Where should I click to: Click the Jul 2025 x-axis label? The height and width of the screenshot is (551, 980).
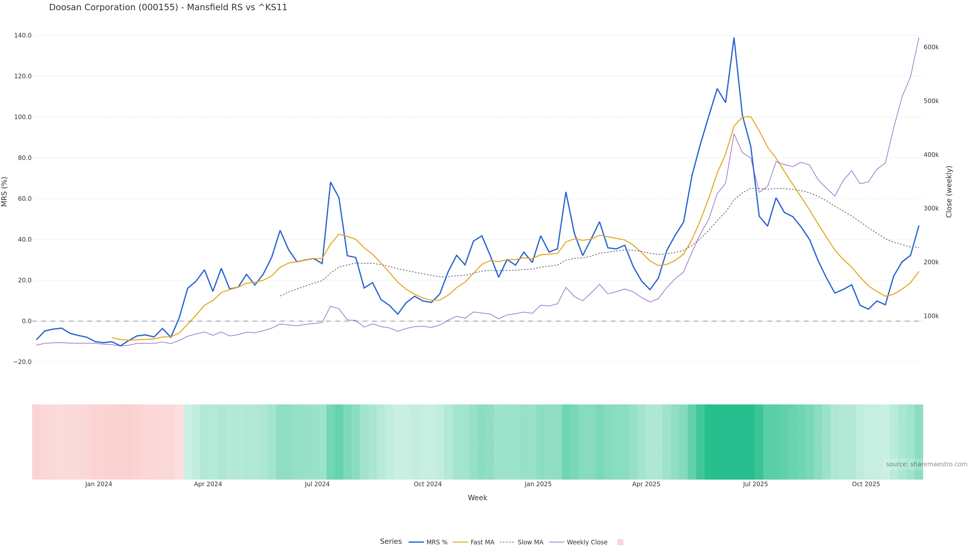[755, 484]
